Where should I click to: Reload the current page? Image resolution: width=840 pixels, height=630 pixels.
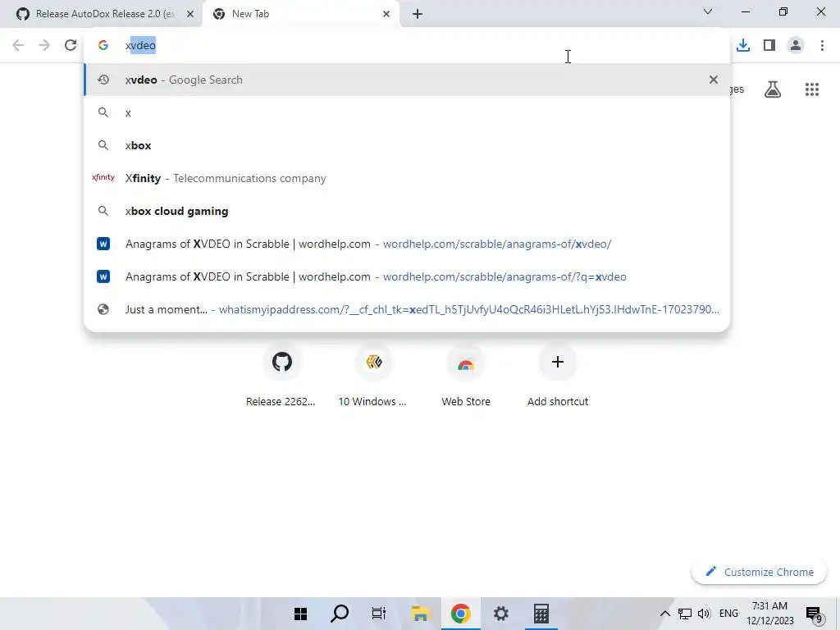tap(71, 46)
